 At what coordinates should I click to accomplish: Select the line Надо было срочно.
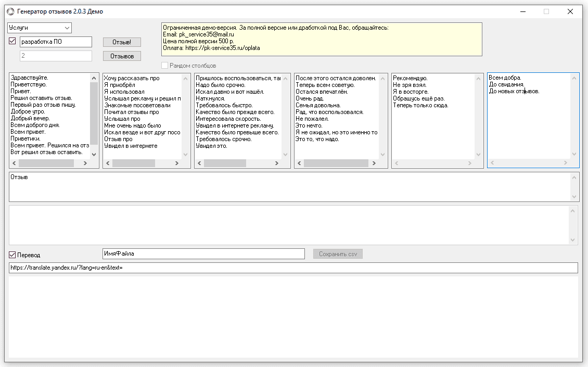point(221,85)
